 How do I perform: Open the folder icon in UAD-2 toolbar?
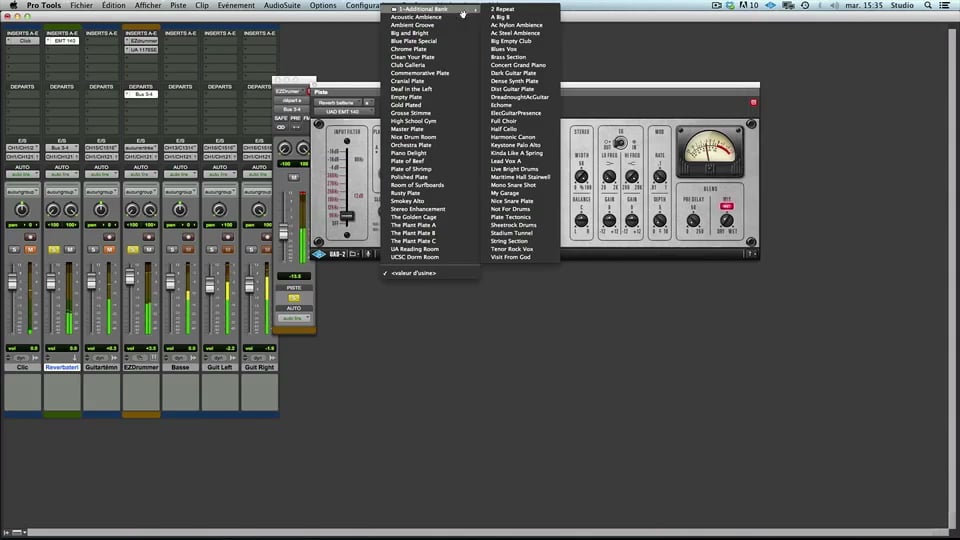click(x=353, y=254)
